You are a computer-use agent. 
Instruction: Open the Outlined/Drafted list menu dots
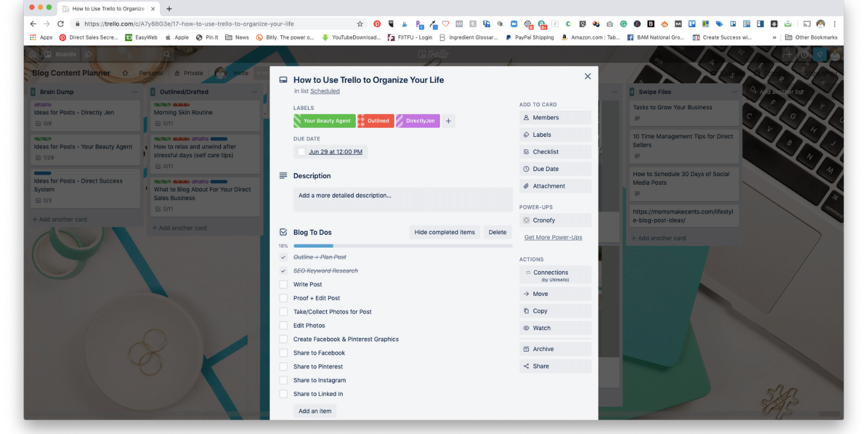(x=255, y=92)
